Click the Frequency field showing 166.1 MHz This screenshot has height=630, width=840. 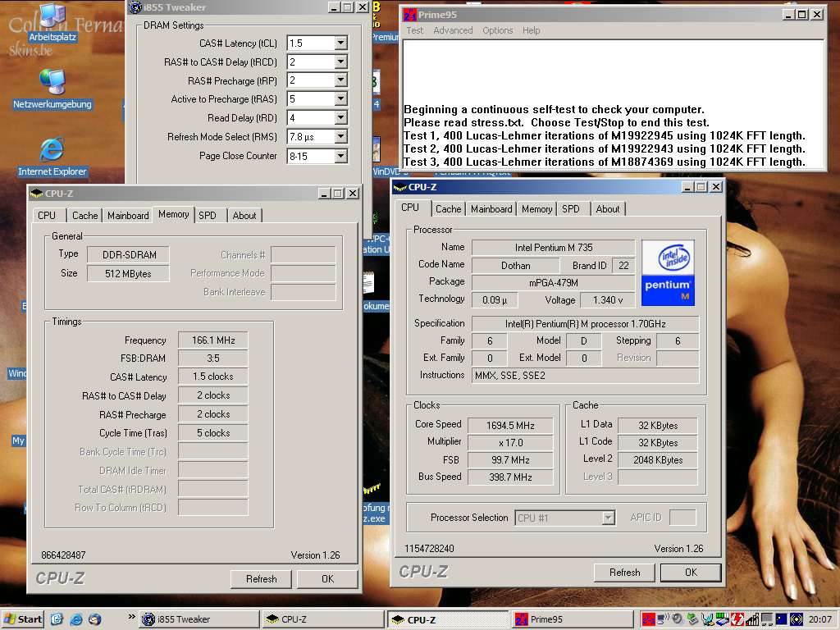tap(213, 340)
